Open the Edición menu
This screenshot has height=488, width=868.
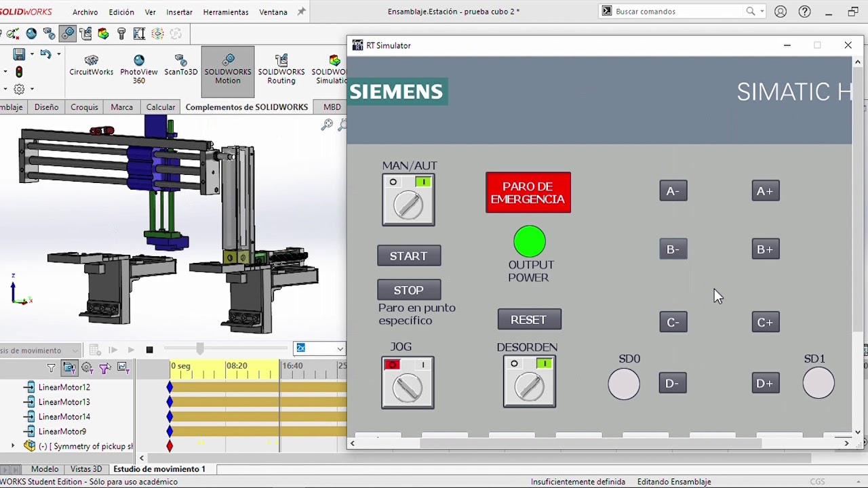[x=121, y=12]
